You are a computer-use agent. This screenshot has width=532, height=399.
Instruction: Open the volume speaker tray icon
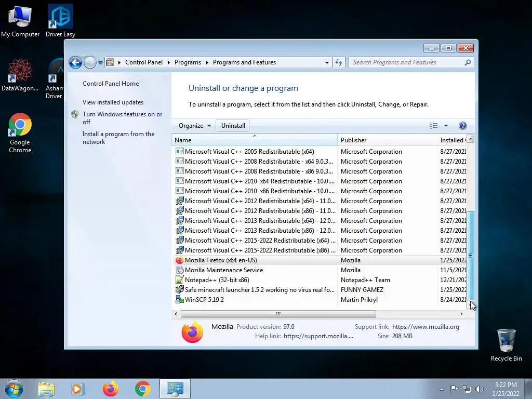tap(480, 389)
